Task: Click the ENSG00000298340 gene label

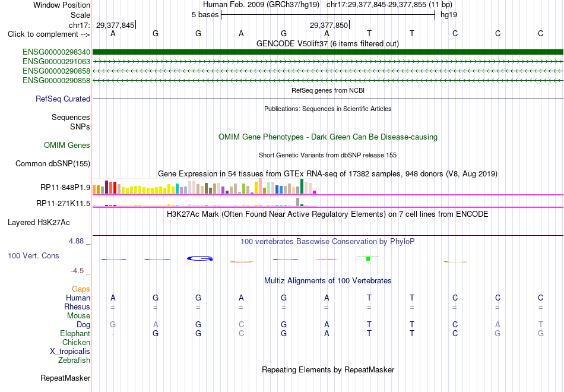Action: pos(56,52)
